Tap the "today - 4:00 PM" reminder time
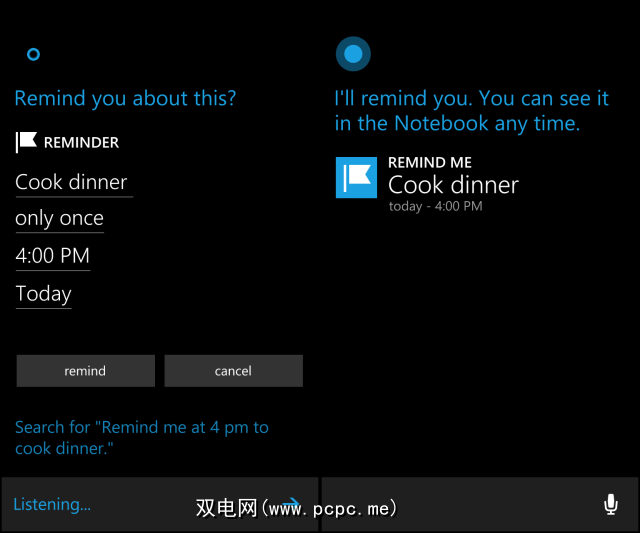This screenshot has height=533, width=640. (x=435, y=207)
